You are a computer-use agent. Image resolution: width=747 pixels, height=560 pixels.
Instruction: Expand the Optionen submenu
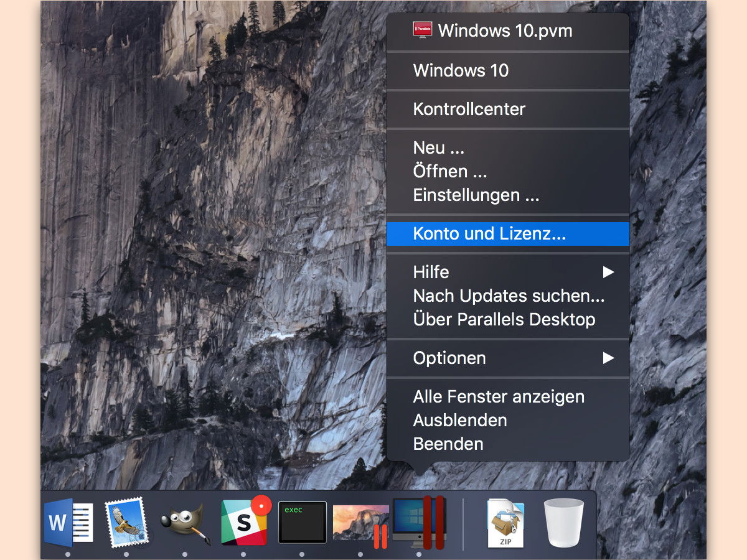point(508,358)
